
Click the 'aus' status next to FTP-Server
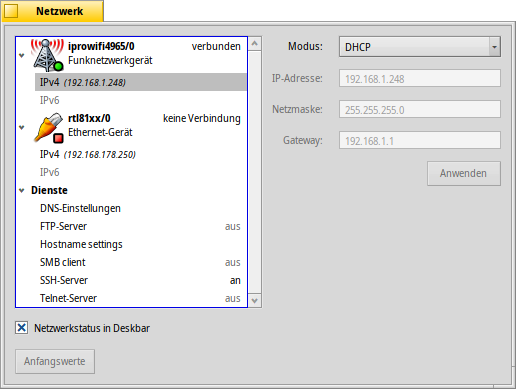(232, 227)
